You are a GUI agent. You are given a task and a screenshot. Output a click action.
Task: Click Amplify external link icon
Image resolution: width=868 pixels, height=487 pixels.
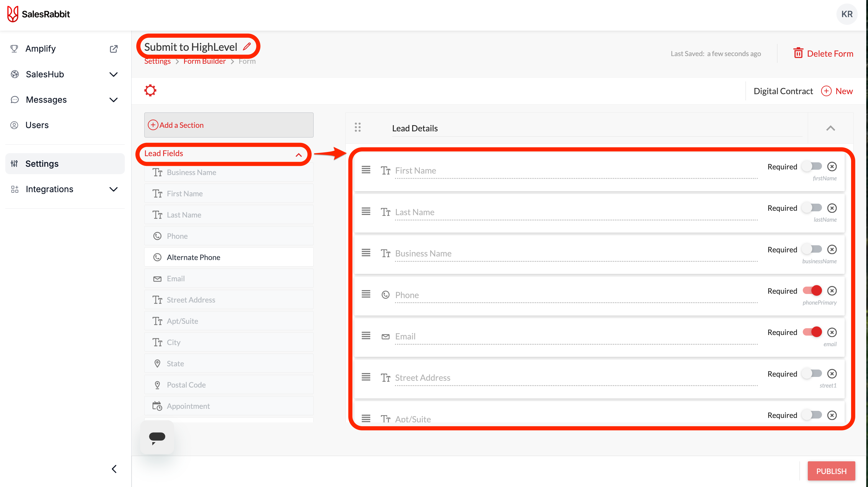click(114, 49)
